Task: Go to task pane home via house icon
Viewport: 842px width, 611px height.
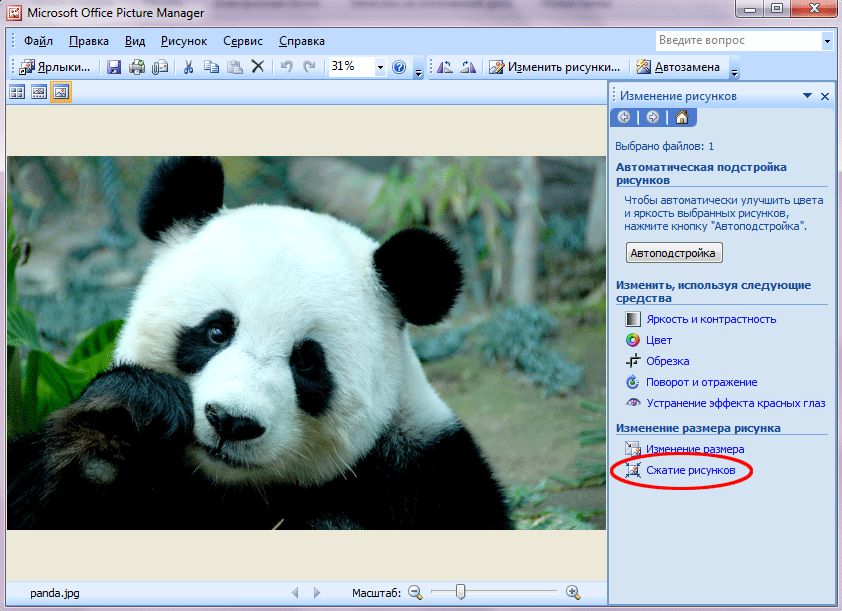Action: 681,117
